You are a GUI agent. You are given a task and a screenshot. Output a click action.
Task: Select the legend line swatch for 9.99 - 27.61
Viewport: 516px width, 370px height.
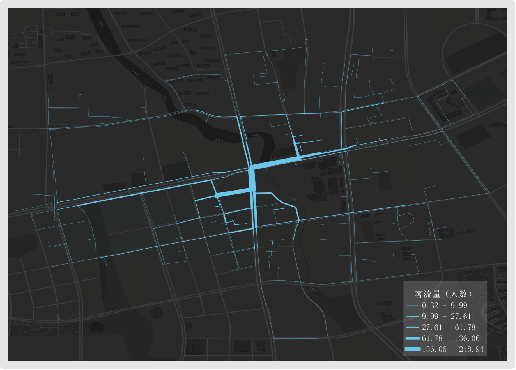(x=412, y=316)
